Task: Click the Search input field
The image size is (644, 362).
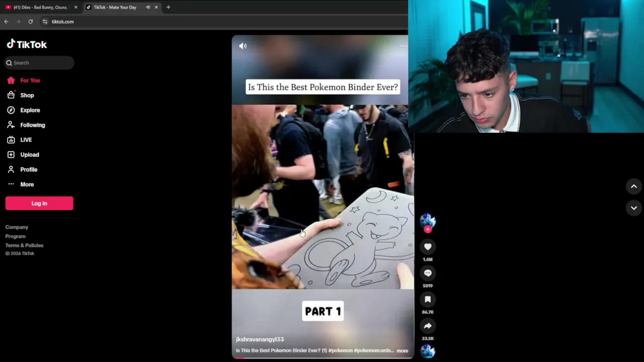Action: (x=39, y=63)
